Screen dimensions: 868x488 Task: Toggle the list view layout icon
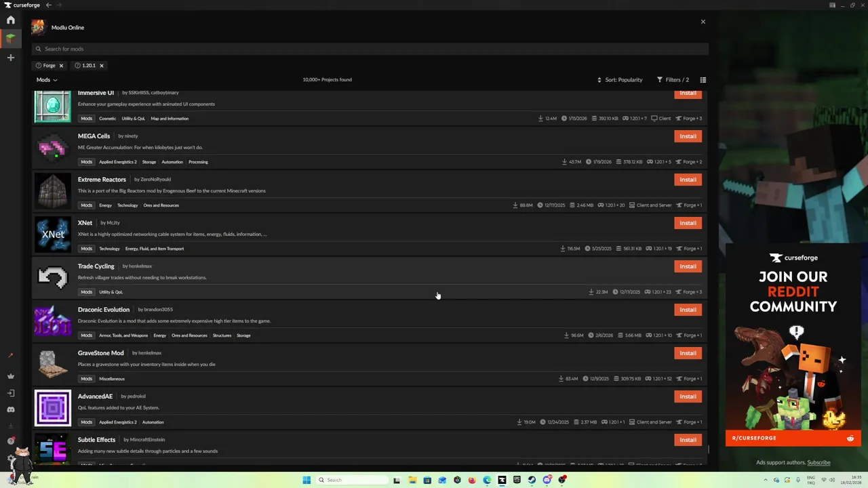click(x=703, y=80)
